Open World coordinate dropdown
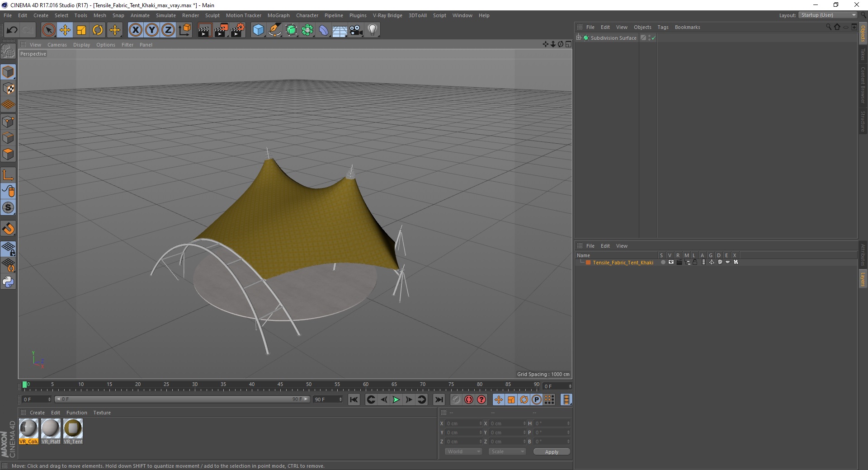 (463, 451)
